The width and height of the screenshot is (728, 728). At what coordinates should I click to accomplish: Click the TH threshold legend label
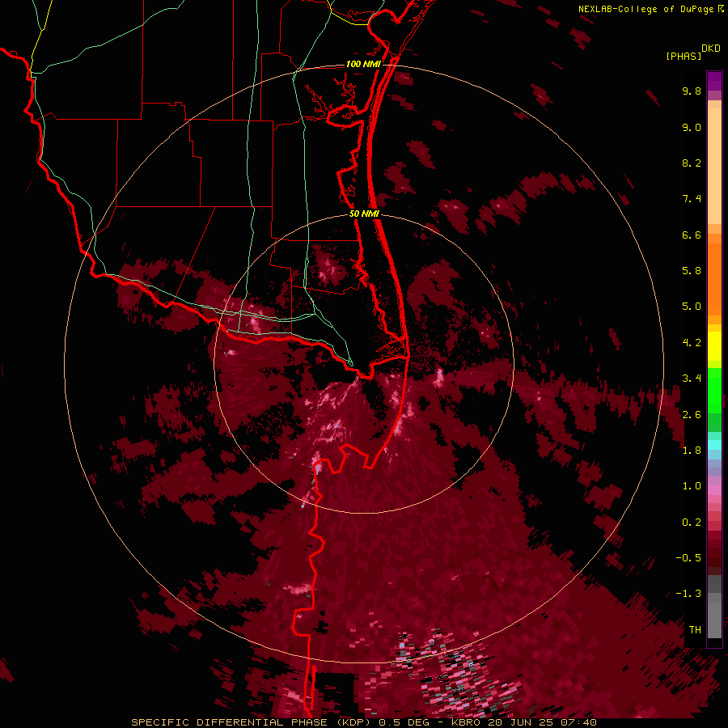pyautogui.click(x=695, y=630)
